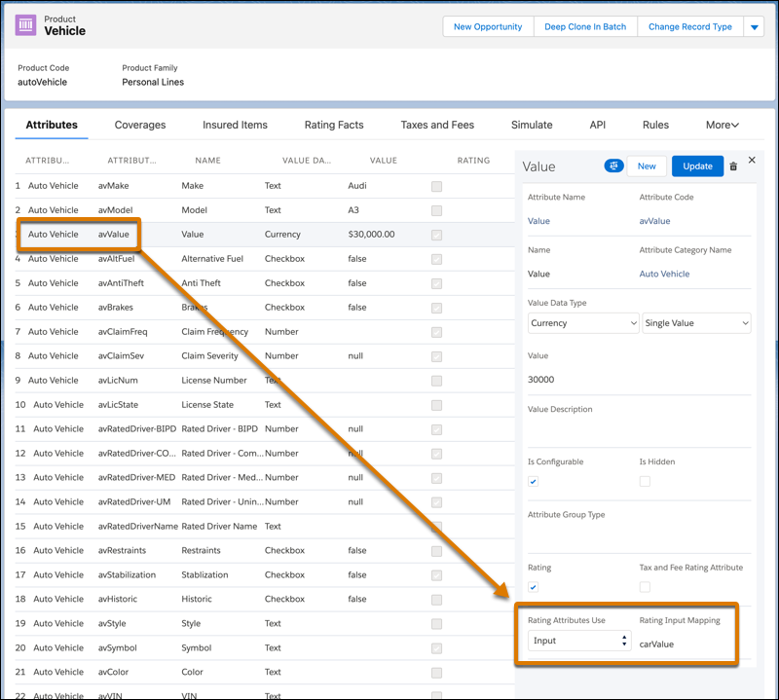This screenshot has width=779, height=700.
Task: Click the NAME column header
Action: 207,161
